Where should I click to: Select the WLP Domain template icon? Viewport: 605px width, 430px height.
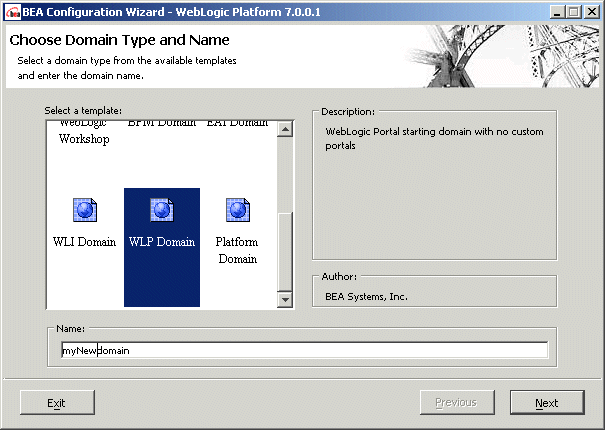(162, 210)
